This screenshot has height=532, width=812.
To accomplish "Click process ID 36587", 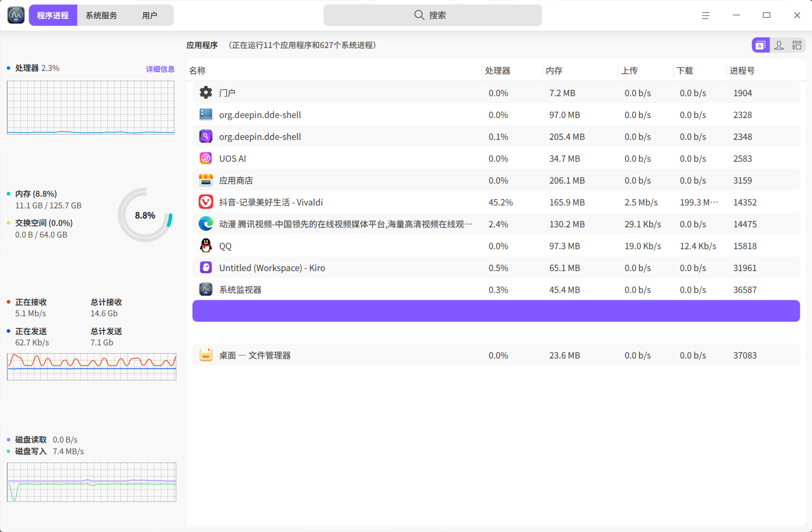I will coord(745,290).
